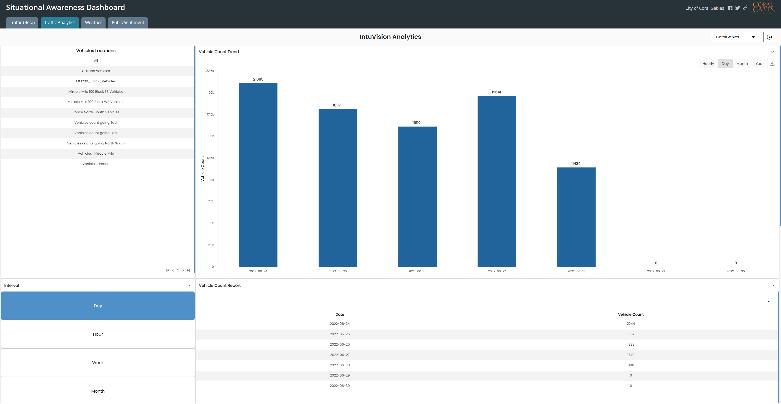781x404 pixels.
Task: Choose the Day chart range button
Action: [x=725, y=64]
